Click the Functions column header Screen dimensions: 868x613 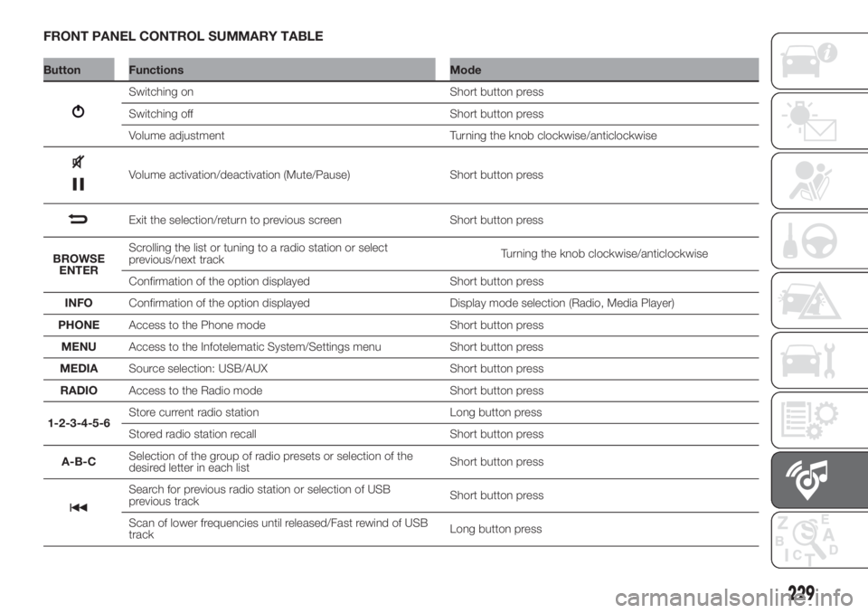[156, 70]
